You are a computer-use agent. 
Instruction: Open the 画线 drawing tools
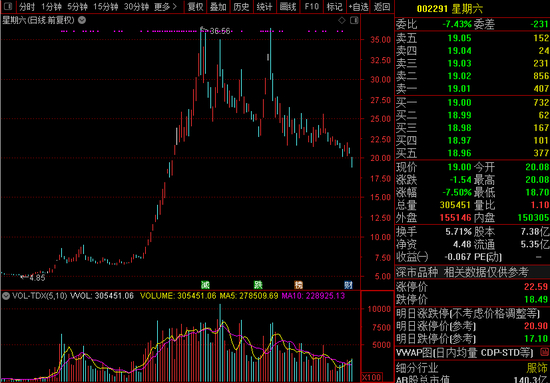click(x=288, y=6)
